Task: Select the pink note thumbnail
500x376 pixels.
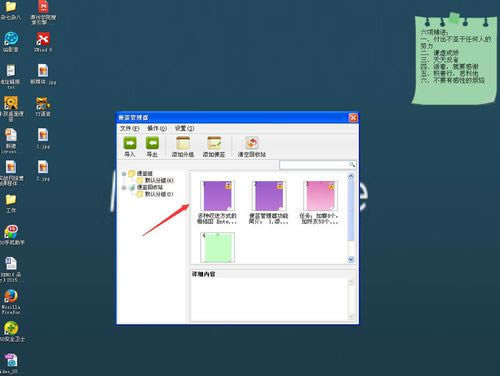Action: click(320, 196)
